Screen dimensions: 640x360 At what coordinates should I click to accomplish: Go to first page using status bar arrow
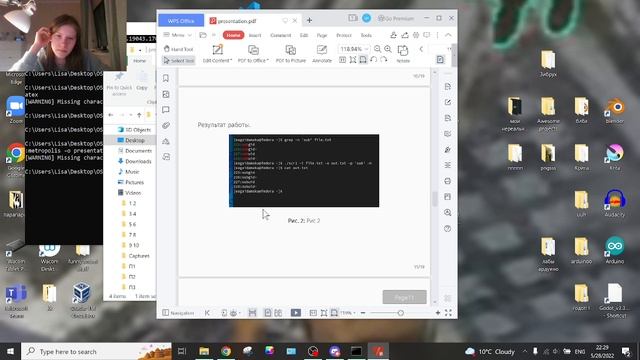[207, 313]
